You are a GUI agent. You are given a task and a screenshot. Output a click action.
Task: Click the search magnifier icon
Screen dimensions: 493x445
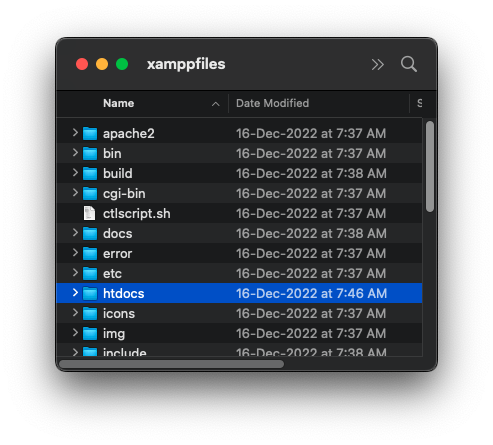(409, 64)
